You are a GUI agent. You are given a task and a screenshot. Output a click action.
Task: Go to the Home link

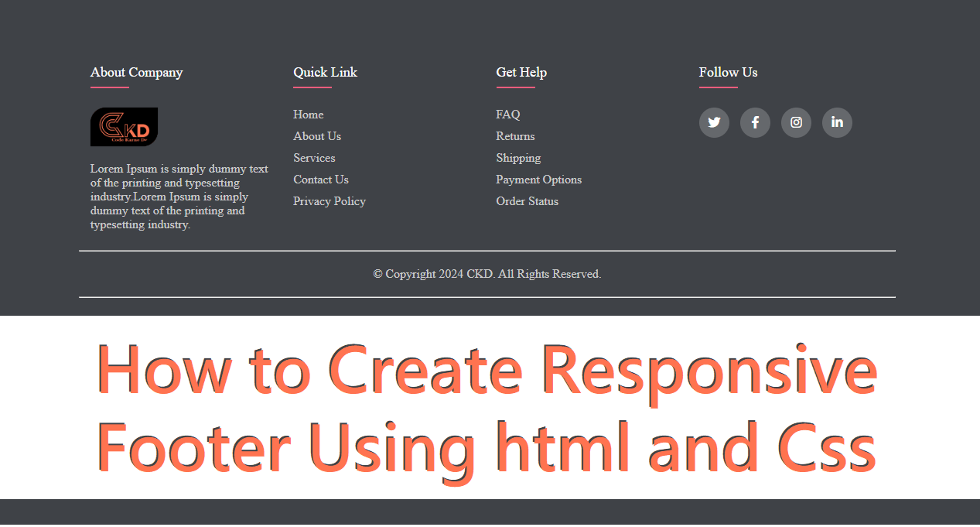(308, 115)
